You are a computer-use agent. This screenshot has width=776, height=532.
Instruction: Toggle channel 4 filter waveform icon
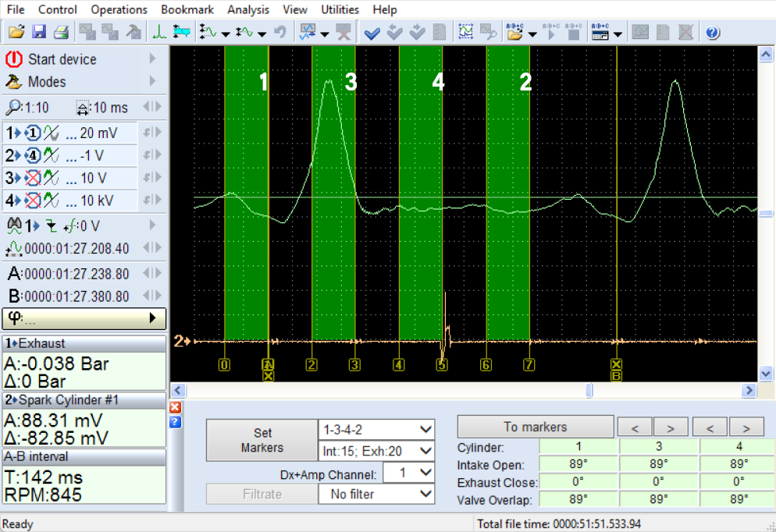coord(51,200)
